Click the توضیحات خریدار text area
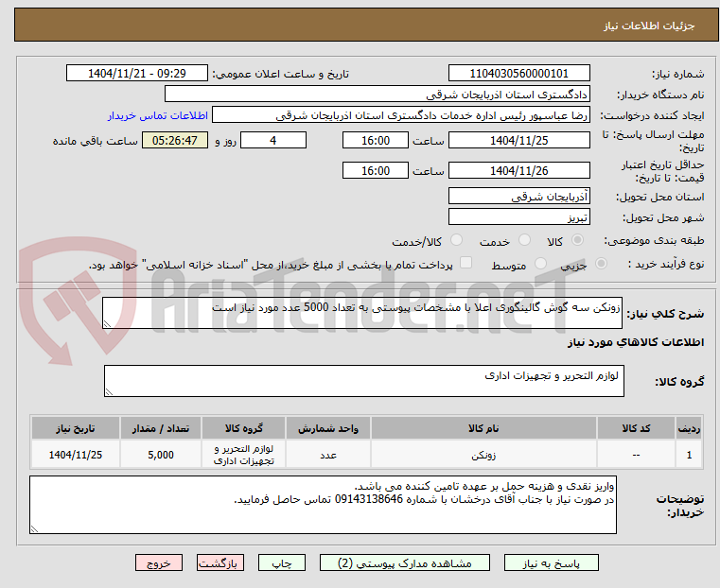Screen dimensions: 720x588 [323, 505]
